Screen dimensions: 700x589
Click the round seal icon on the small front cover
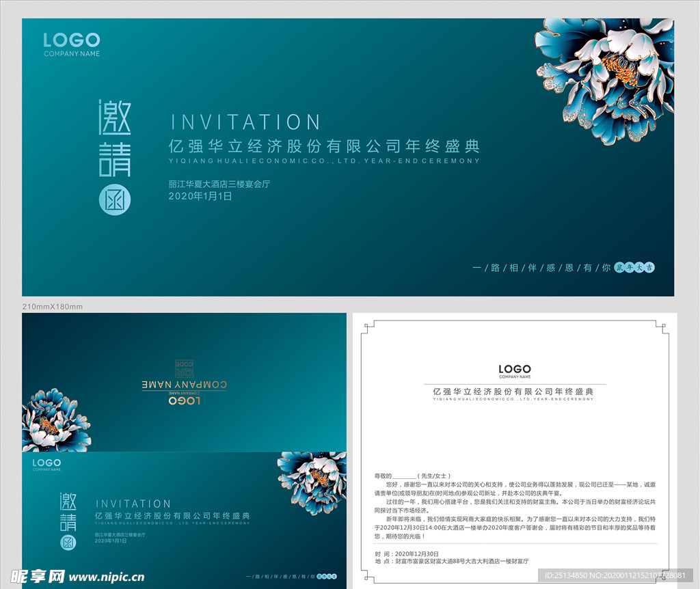click(x=68, y=543)
